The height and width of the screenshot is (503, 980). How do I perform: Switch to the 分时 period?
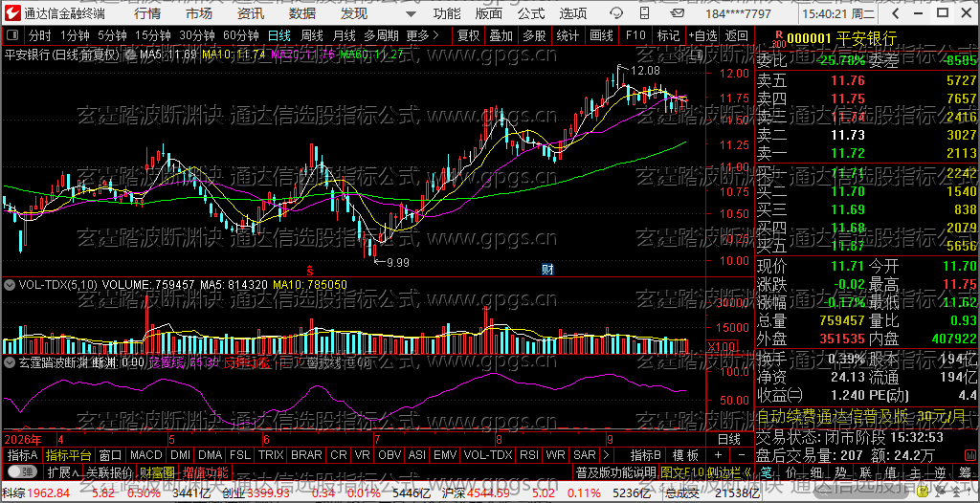(40, 35)
